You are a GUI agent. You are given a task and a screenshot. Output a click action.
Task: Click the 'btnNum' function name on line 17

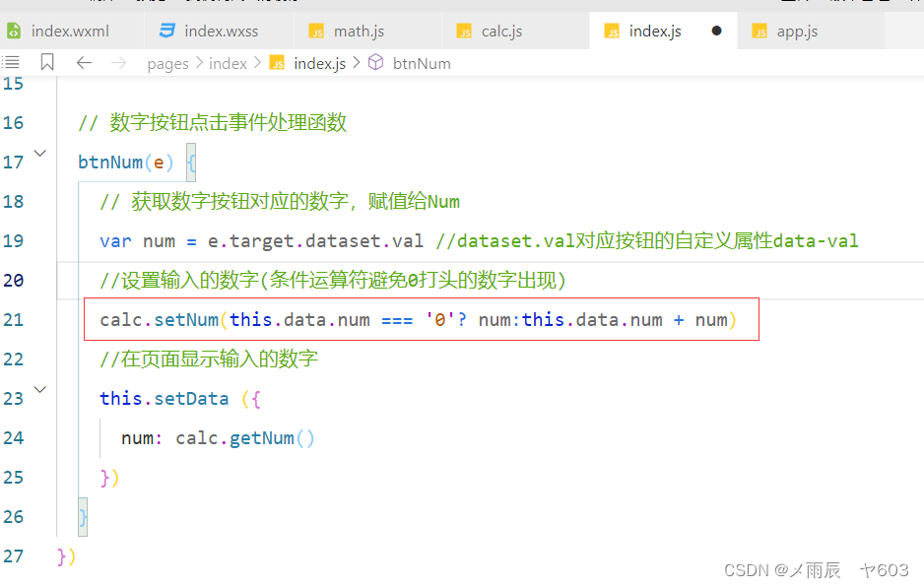click(x=110, y=163)
